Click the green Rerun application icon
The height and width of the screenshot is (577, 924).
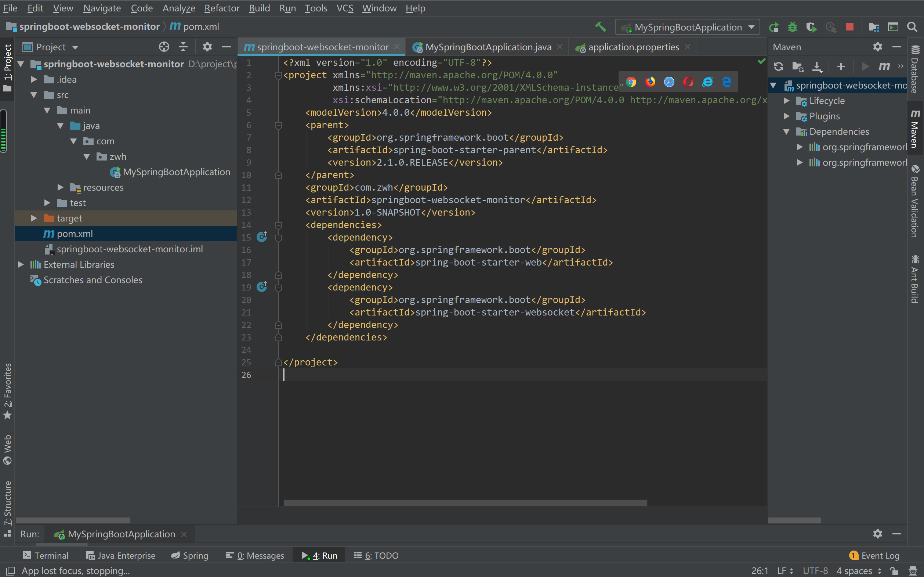click(x=774, y=27)
